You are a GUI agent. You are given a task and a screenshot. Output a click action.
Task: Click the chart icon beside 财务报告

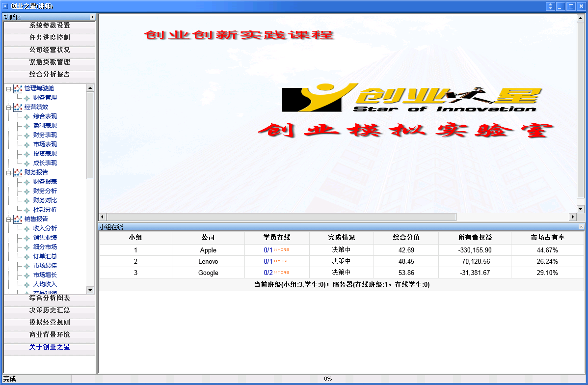pyautogui.click(x=18, y=172)
